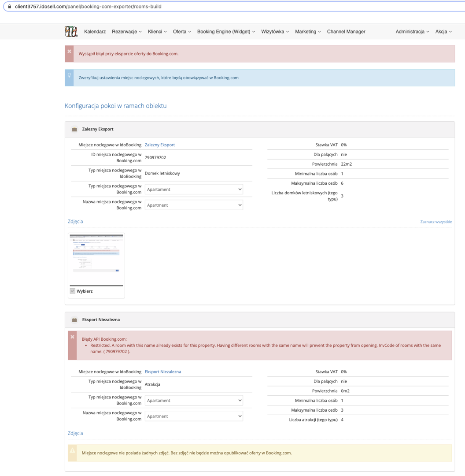Close the Booking.com API errors box
The image size is (465, 476).
point(73,337)
